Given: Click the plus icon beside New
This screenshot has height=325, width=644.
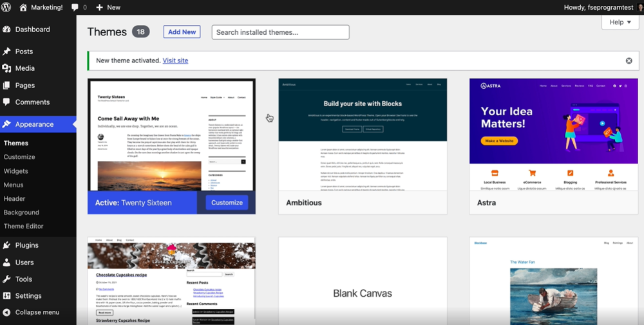Looking at the screenshot, I should click(99, 7).
